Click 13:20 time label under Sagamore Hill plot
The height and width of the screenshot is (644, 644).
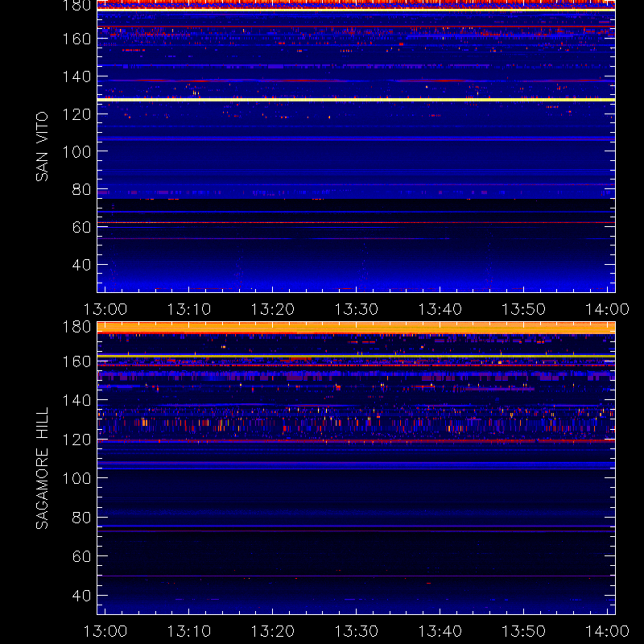click(273, 631)
